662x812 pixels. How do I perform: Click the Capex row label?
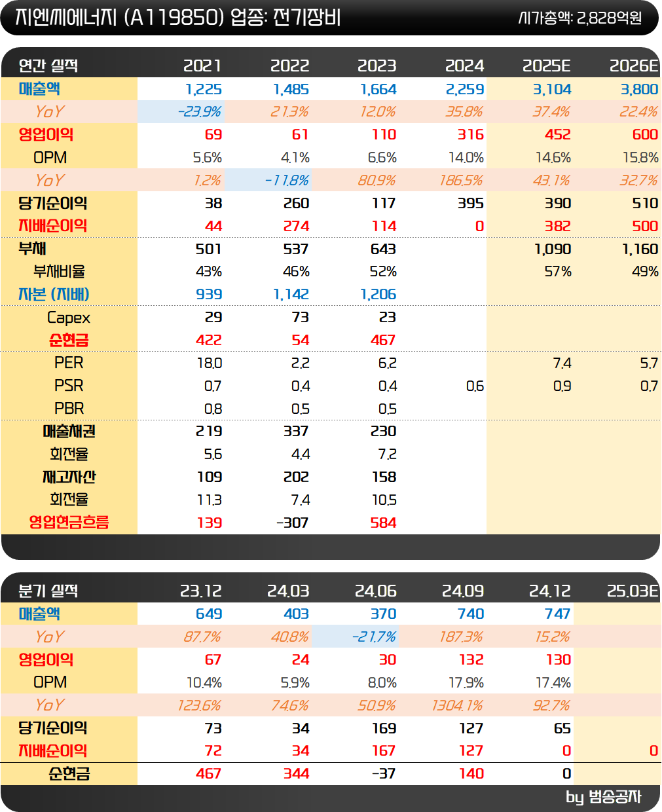(x=69, y=318)
